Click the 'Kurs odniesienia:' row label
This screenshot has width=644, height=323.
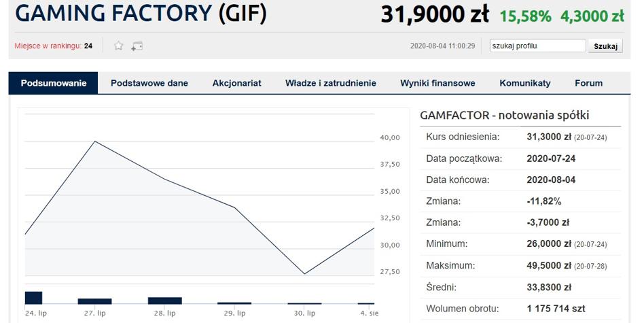click(463, 137)
